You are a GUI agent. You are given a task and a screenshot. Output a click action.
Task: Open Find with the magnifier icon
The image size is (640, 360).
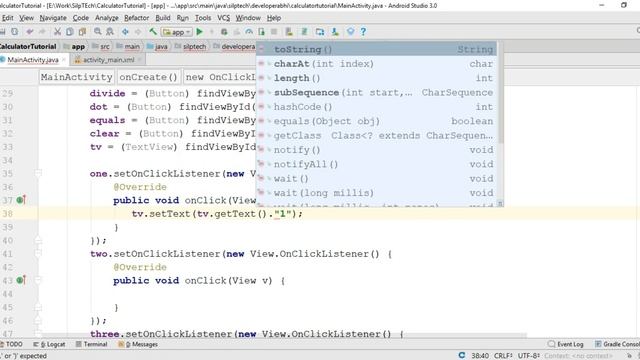coord(98,31)
